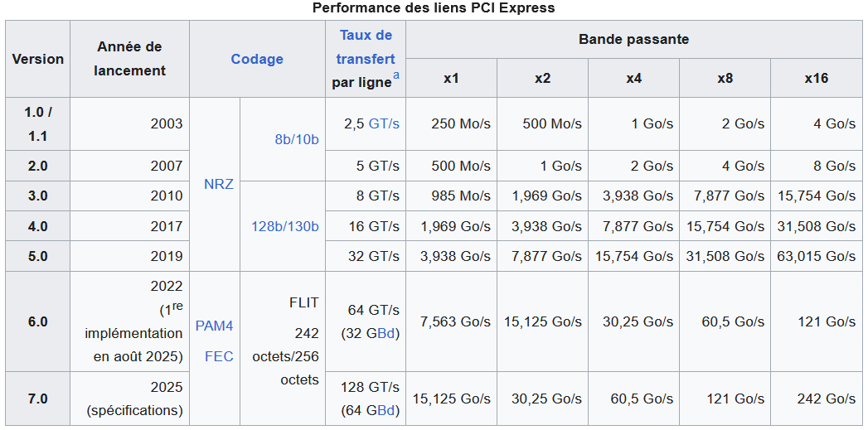
Task: Open the PAM4 link
Action: [x=214, y=326]
